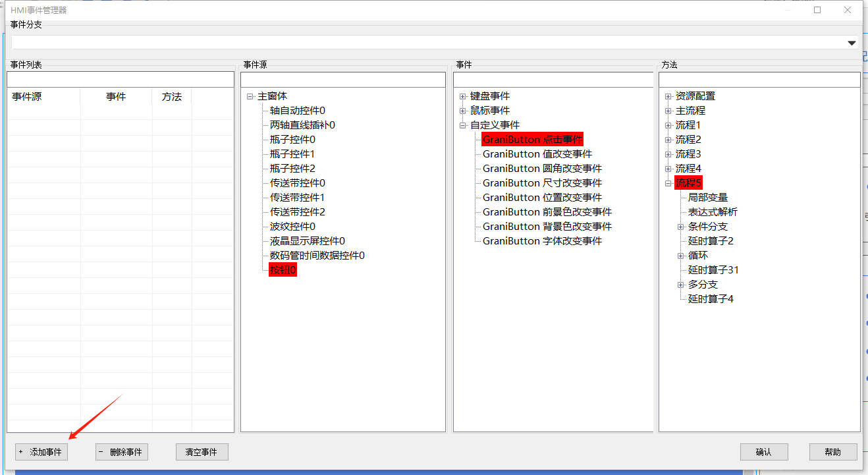
Task: Select 数码管时间数据控件0 item
Action: 317,256
